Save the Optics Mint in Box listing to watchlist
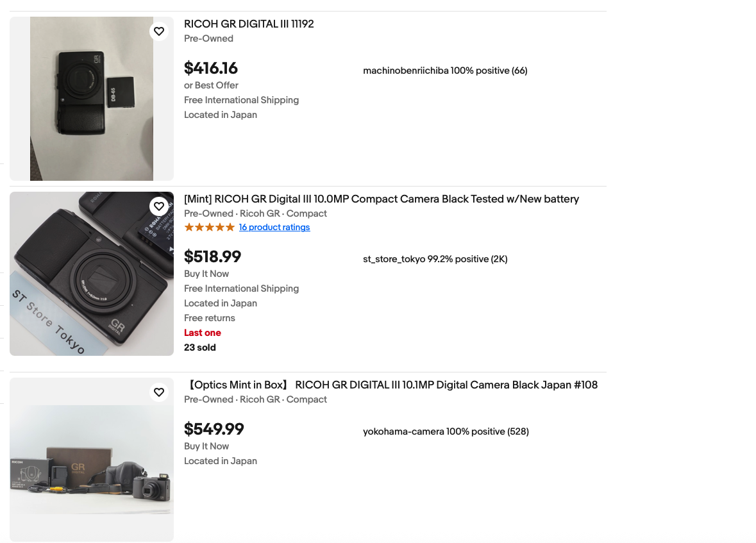 click(159, 392)
